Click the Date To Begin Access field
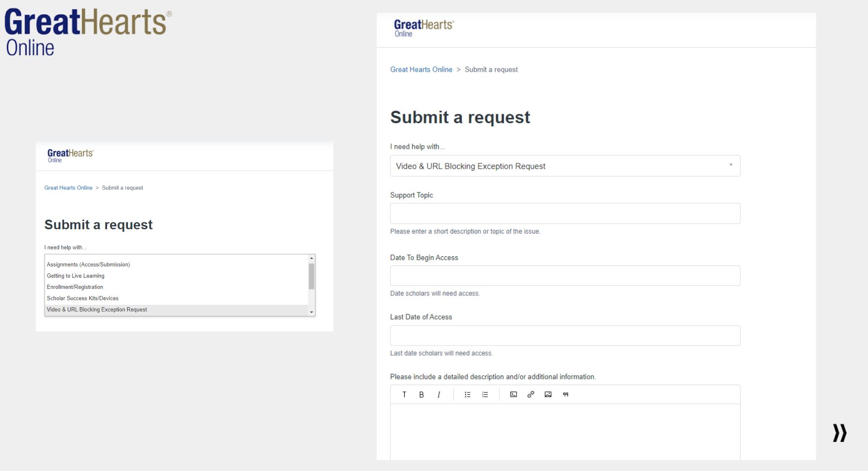This screenshot has height=471, width=868. 565,276
